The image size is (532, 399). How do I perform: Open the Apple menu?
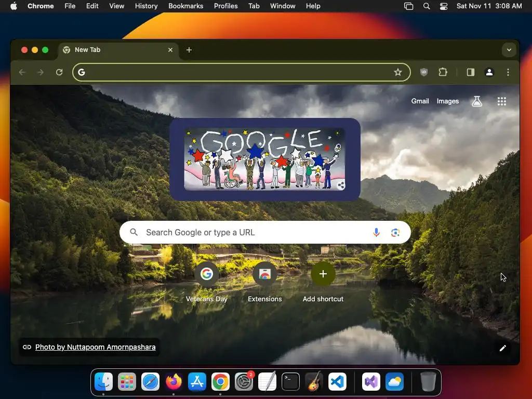coord(14,6)
